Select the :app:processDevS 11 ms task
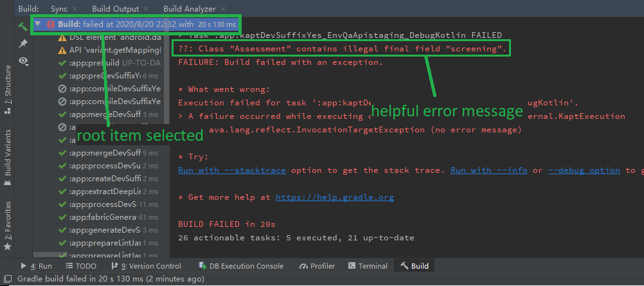Screen dimensions: 644x286 click(x=110, y=204)
